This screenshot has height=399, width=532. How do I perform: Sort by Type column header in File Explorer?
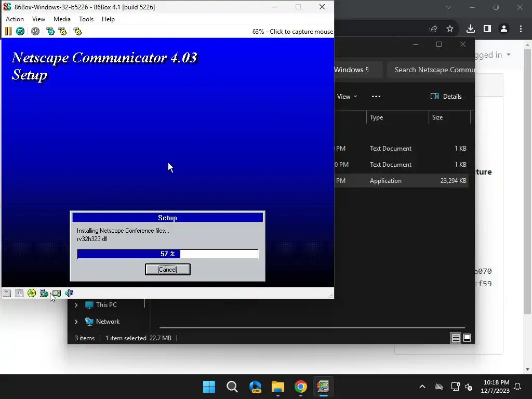point(397,117)
